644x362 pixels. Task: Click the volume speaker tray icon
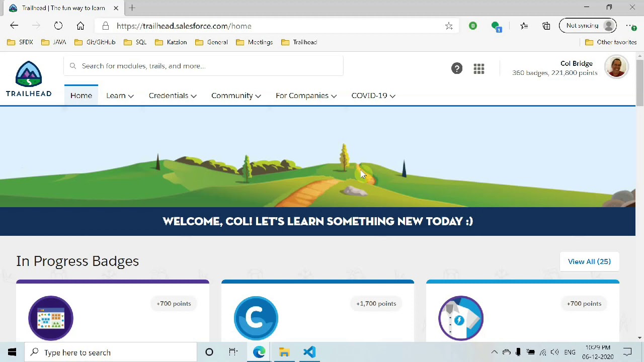(555, 352)
